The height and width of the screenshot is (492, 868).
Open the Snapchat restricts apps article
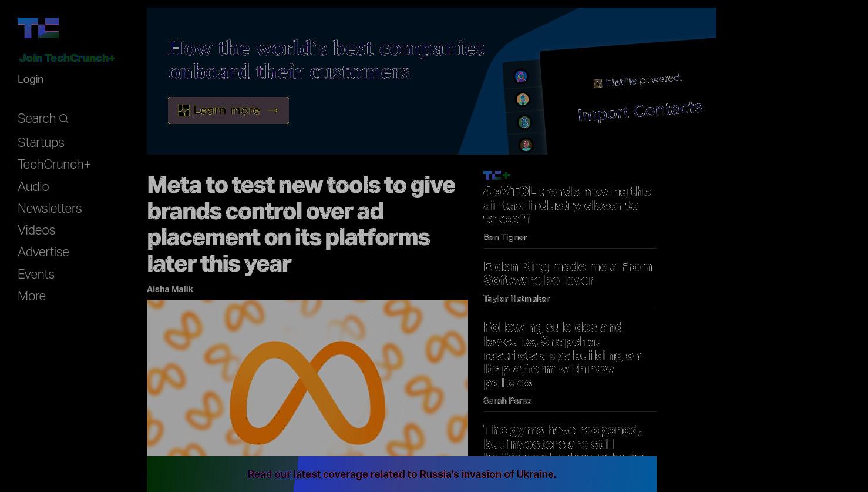(x=563, y=355)
